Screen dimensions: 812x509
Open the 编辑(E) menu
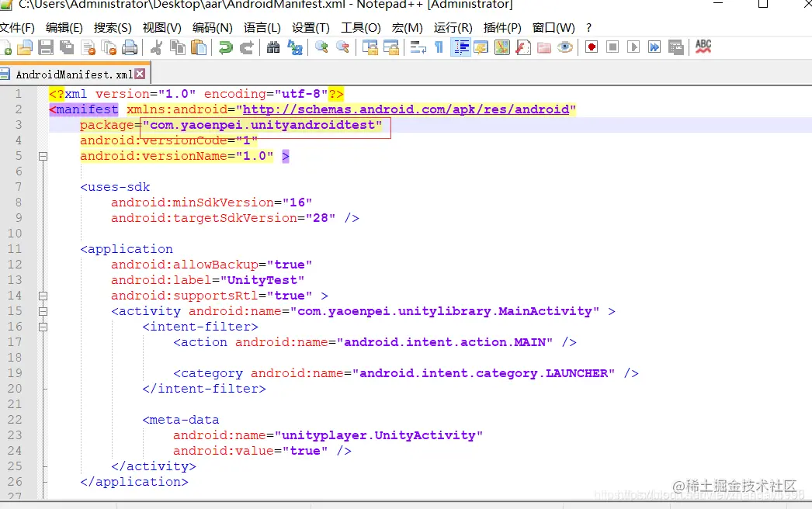click(x=64, y=28)
